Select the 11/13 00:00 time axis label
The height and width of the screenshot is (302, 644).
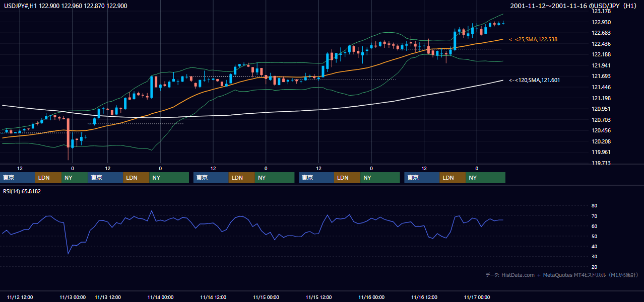tap(73, 297)
